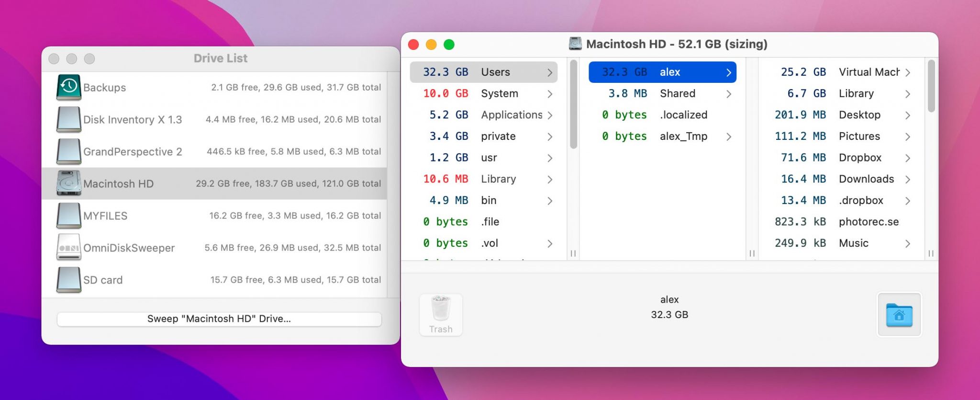Select the alex folder row
The height and width of the screenshot is (400, 980).
(x=662, y=72)
